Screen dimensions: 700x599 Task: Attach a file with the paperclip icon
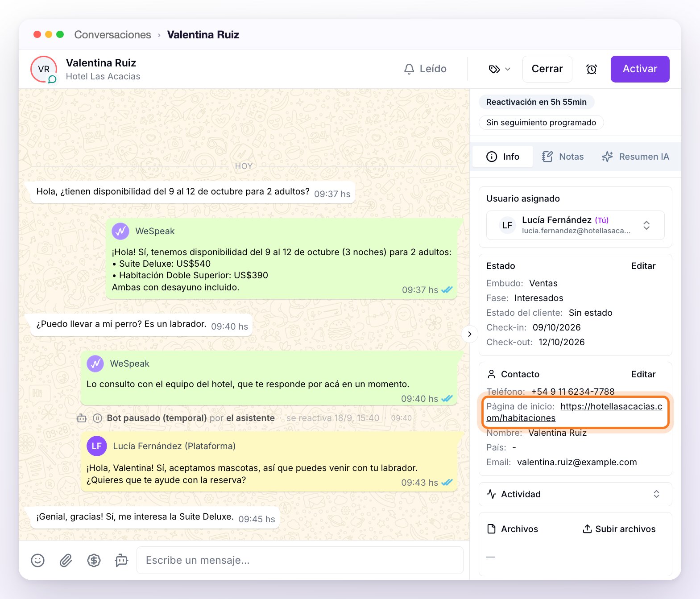[66, 560]
